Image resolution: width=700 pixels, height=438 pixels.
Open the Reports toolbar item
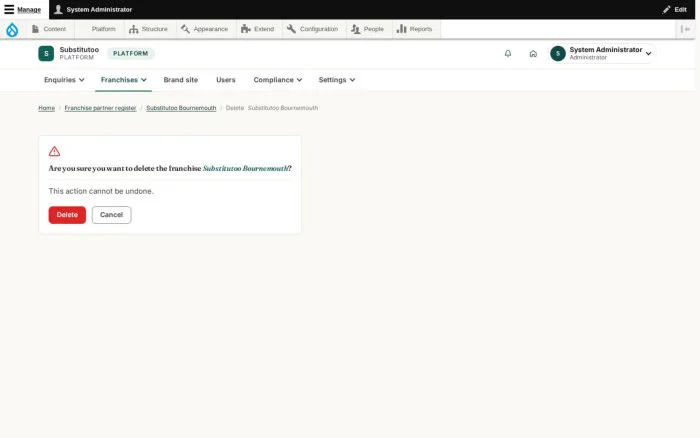tap(415, 29)
